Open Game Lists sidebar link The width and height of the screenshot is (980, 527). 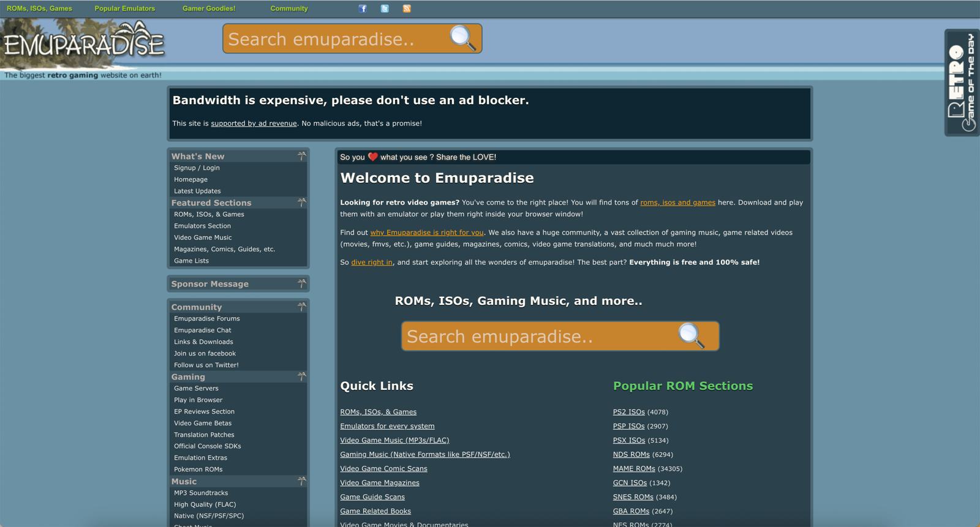click(x=191, y=261)
